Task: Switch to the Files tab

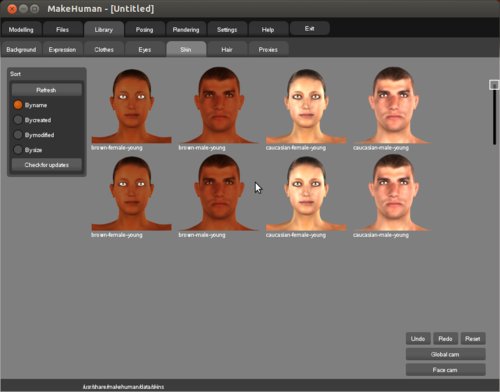Action: click(x=62, y=29)
